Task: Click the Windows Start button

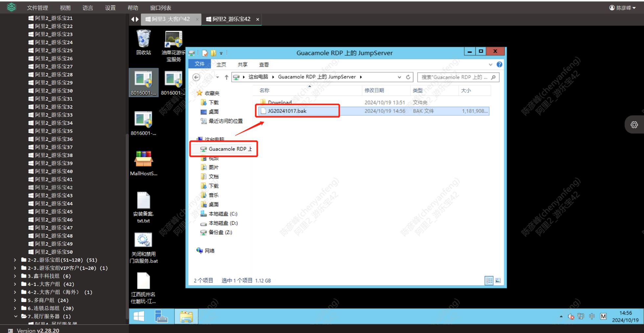Action: click(139, 317)
